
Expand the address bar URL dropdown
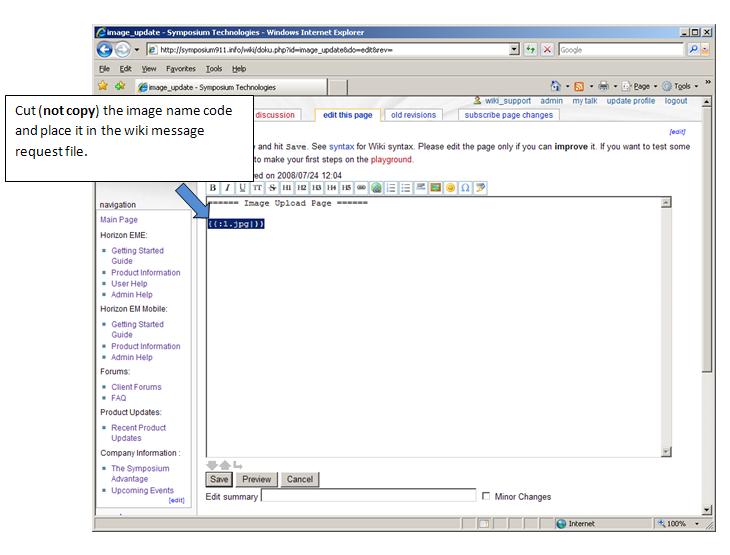514,49
